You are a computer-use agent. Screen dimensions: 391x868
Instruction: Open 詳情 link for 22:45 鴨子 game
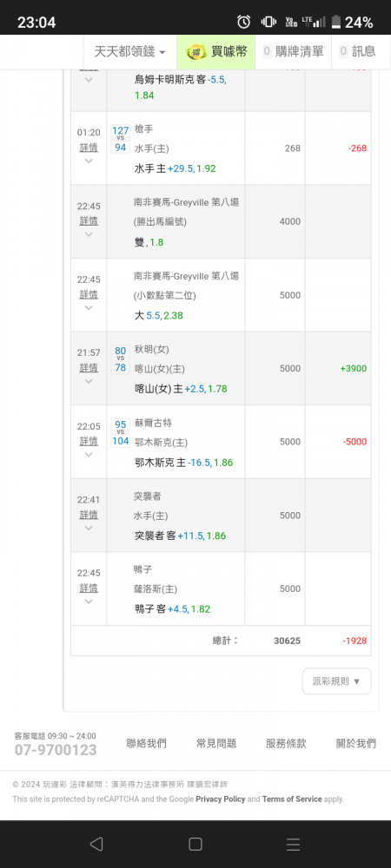tap(89, 588)
